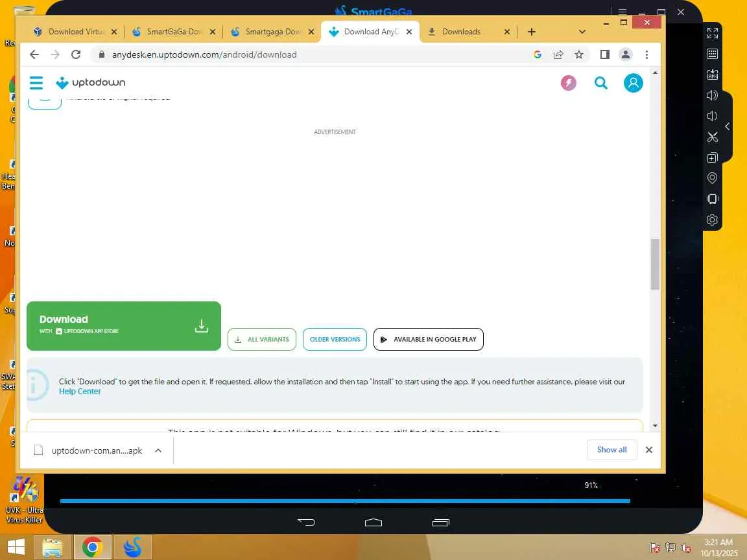This screenshot has width=747, height=560.
Task: Open UVK Ultra Virus Killer desktop shortcut
Action: pyautogui.click(x=24, y=499)
